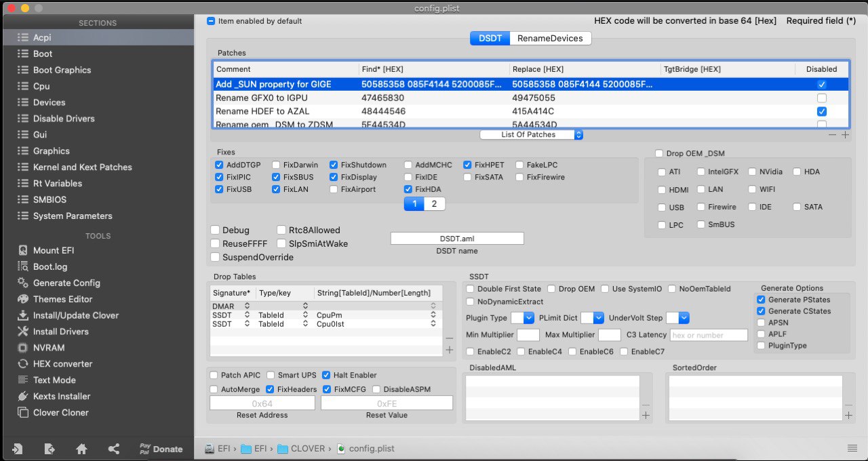Switch to the RenameDevices tab

coord(550,39)
